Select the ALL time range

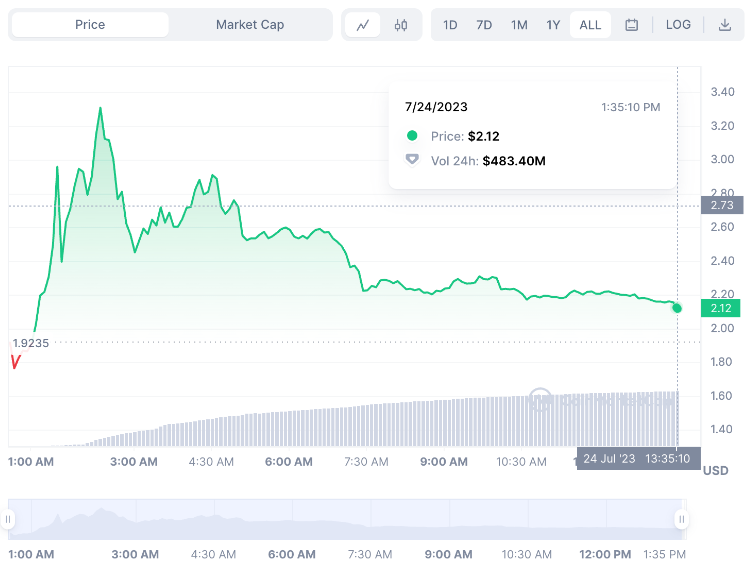(590, 25)
